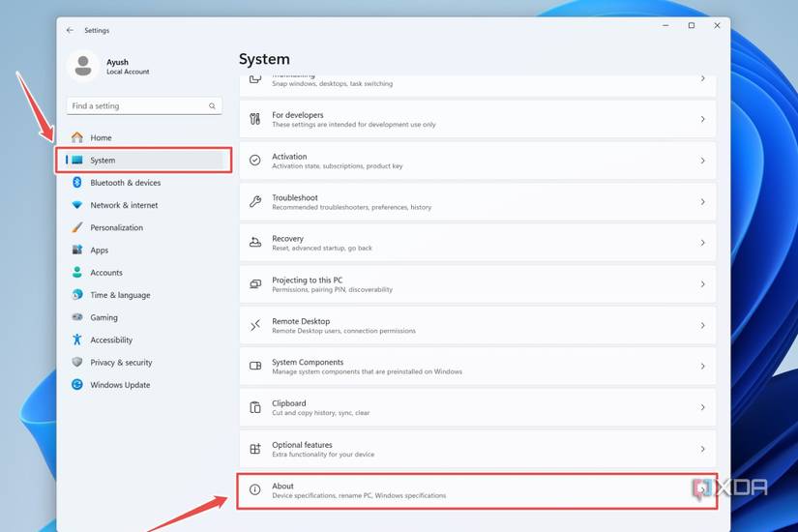
Task: Click 'Reset, advanced startup, go back' text
Action: pos(322,248)
